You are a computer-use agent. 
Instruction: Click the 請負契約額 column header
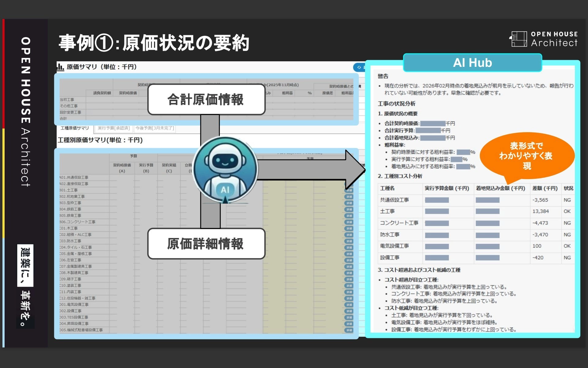tap(102, 93)
